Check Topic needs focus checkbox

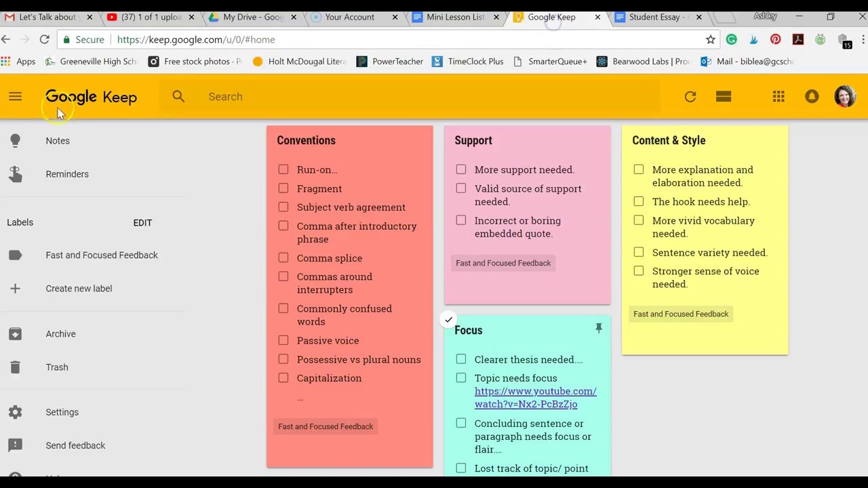coord(460,378)
